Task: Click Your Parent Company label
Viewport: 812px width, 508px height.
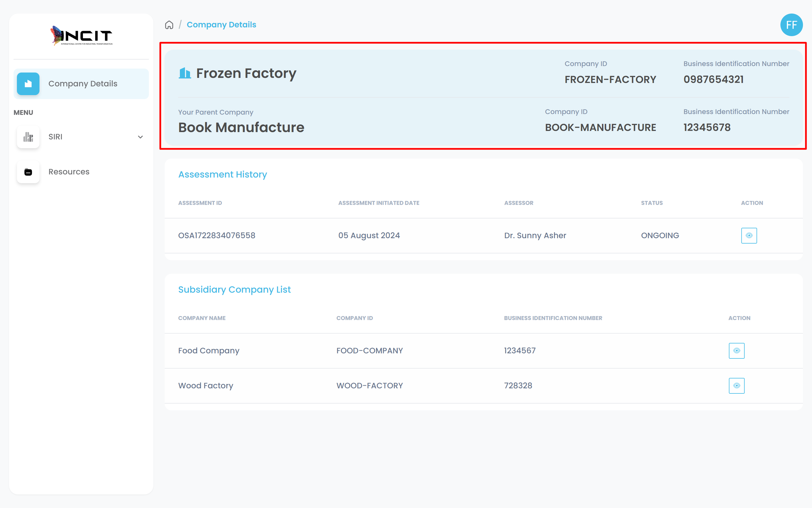Action: pyautogui.click(x=216, y=113)
